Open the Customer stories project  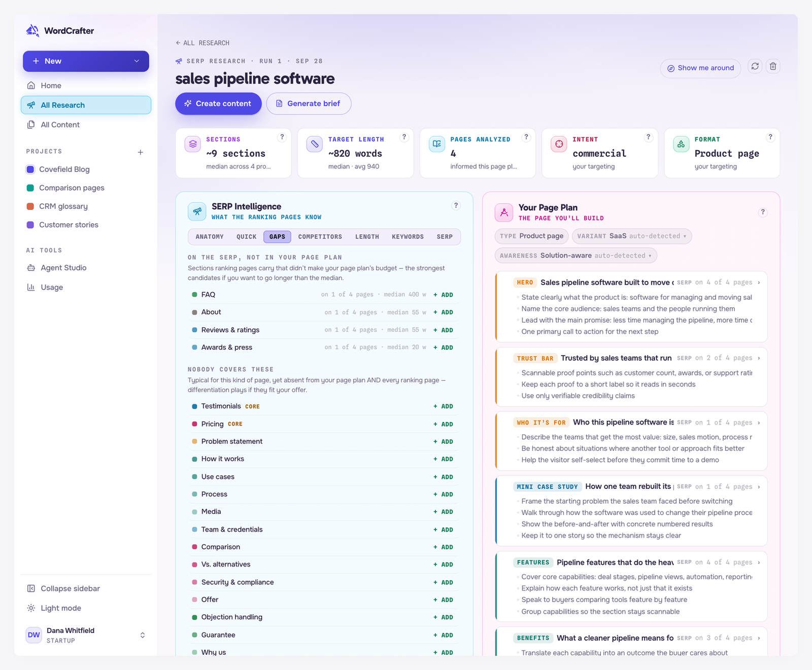[x=86, y=225]
